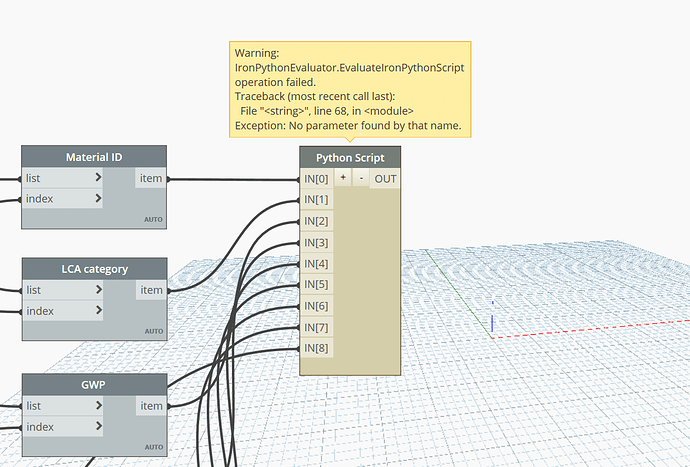Image resolution: width=690 pixels, height=467 pixels.
Task: Click the Material ID item output port
Action: 150,178
